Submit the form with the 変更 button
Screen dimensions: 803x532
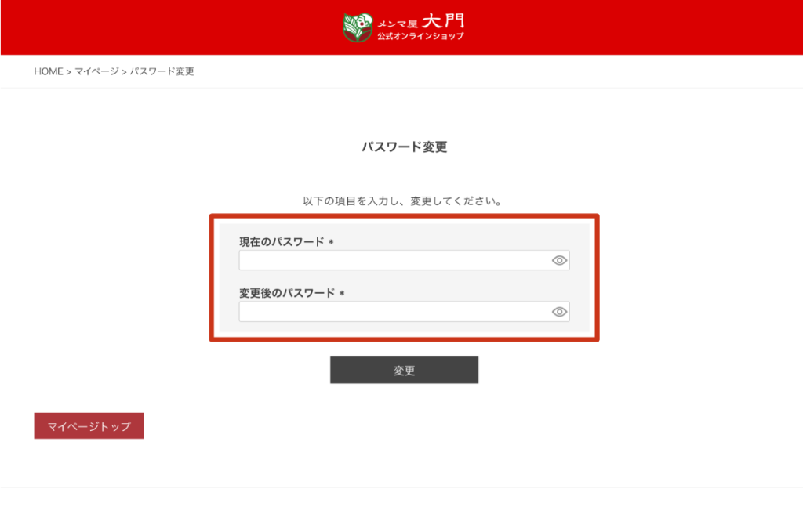click(404, 370)
